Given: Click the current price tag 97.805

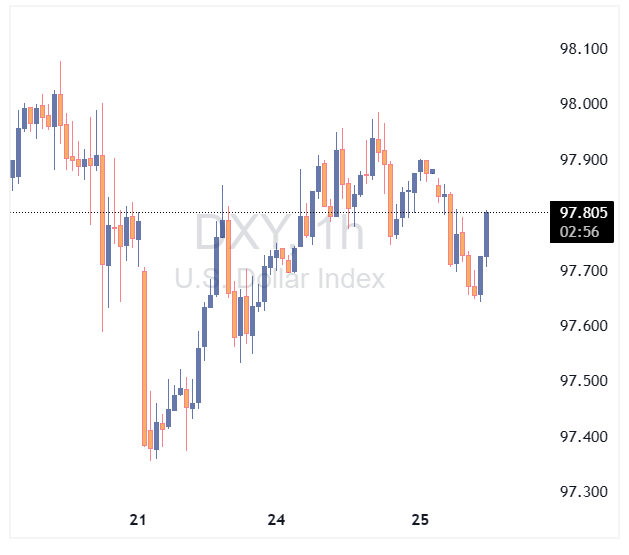Looking at the screenshot, I should 584,212.
